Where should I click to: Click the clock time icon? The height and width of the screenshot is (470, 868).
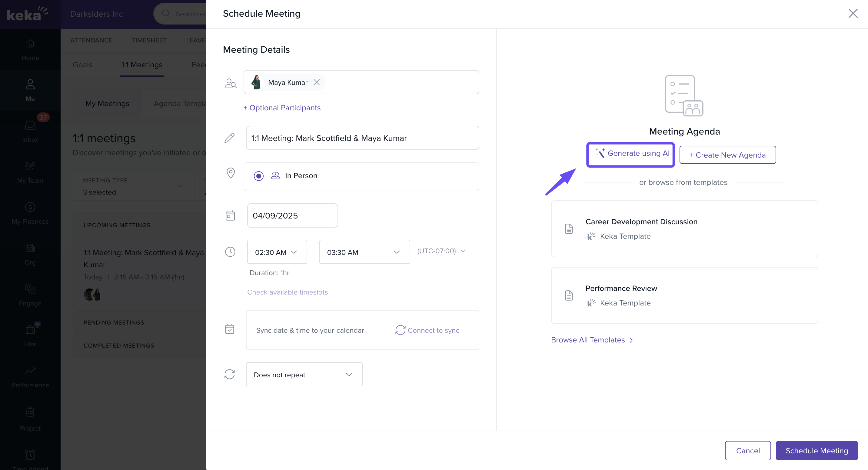[x=230, y=252]
